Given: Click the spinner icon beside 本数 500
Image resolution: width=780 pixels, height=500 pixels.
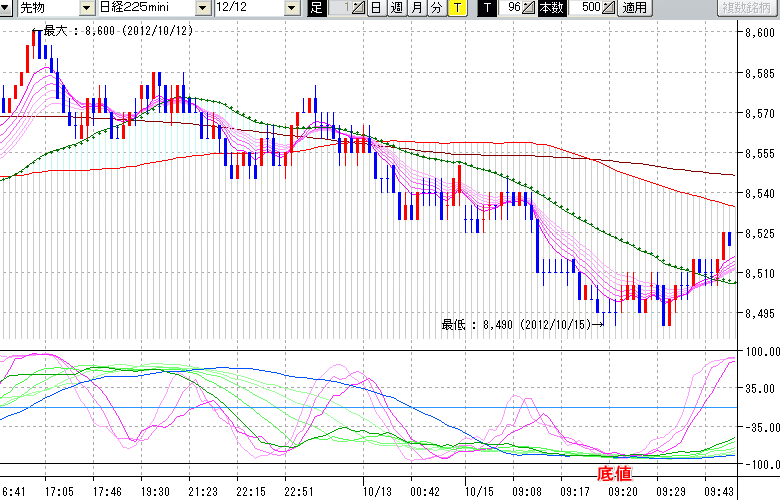Looking at the screenshot, I should click(608, 8).
